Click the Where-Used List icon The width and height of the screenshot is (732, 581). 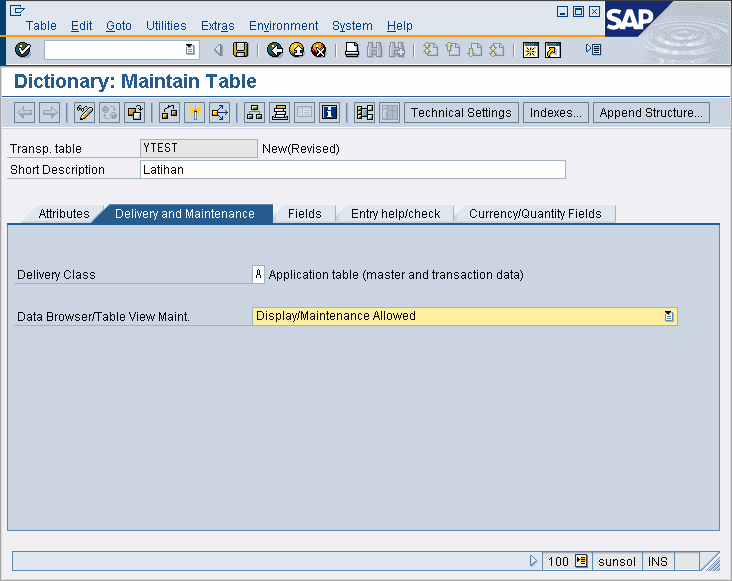(x=220, y=112)
